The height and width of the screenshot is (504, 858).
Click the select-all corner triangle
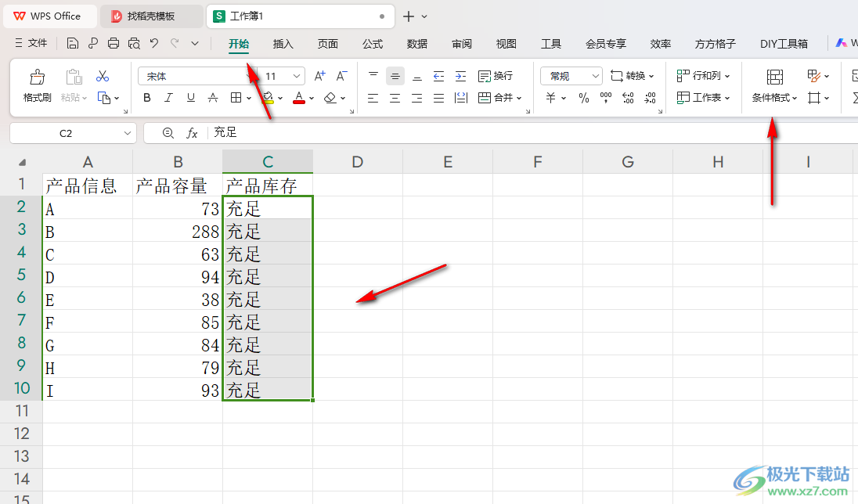click(x=22, y=162)
